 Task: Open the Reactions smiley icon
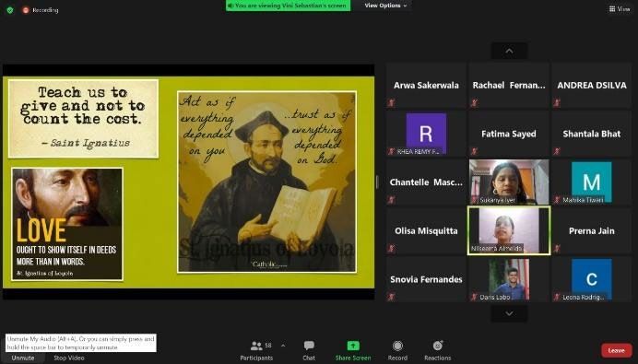pyautogui.click(x=438, y=346)
